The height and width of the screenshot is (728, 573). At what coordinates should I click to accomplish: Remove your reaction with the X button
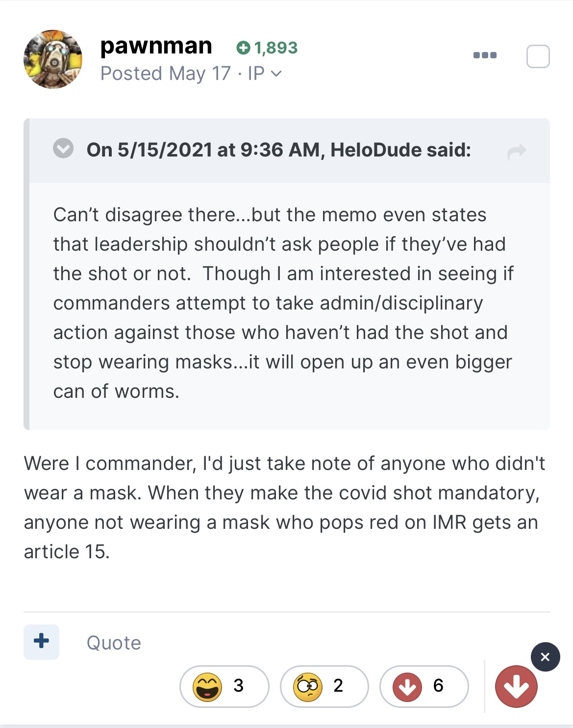(545, 657)
